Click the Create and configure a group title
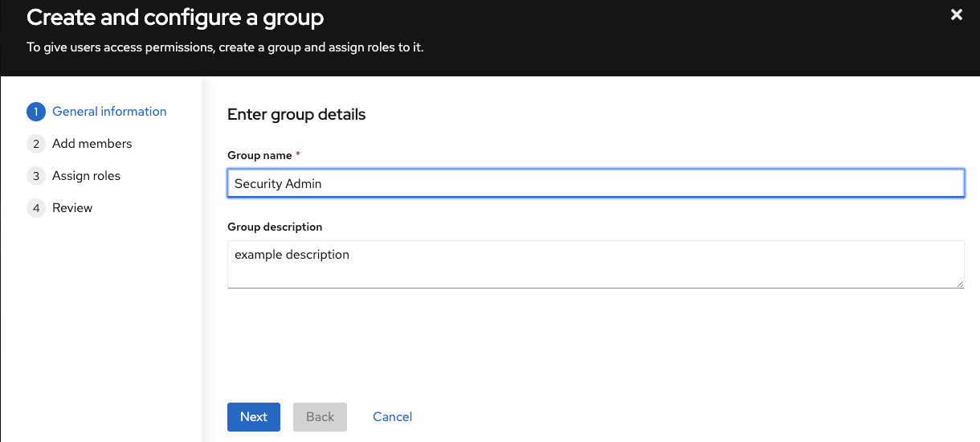This screenshot has width=980, height=442. pyautogui.click(x=175, y=17)
